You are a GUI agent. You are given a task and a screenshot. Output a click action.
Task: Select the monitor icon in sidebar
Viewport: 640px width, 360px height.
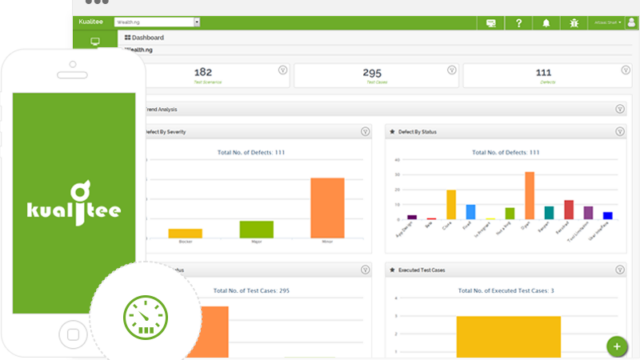pos(95,41)
